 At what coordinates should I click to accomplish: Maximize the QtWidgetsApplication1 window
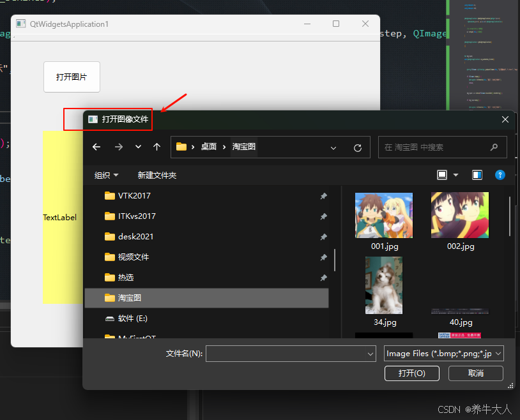[x=336, y=24]
